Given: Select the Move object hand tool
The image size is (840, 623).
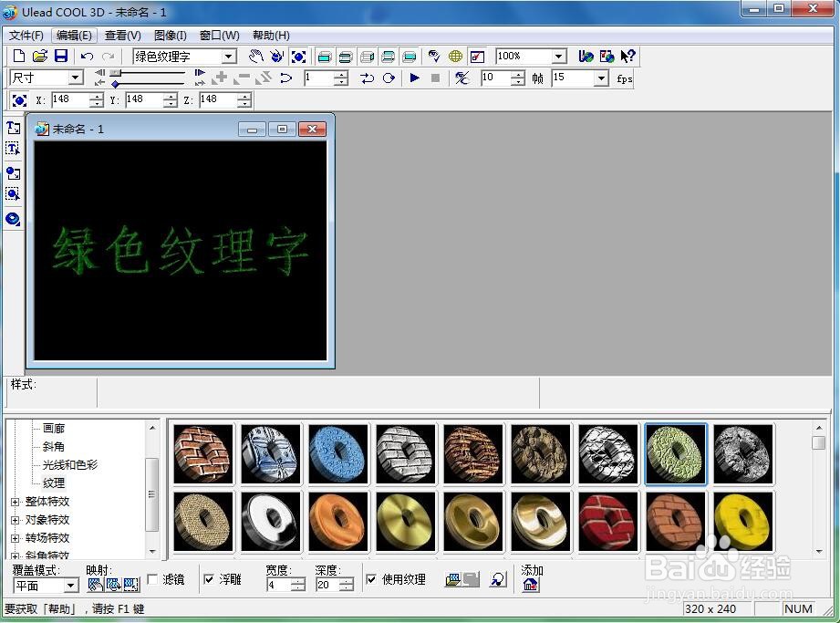Looking at the screenshot, I should [256, 56].
